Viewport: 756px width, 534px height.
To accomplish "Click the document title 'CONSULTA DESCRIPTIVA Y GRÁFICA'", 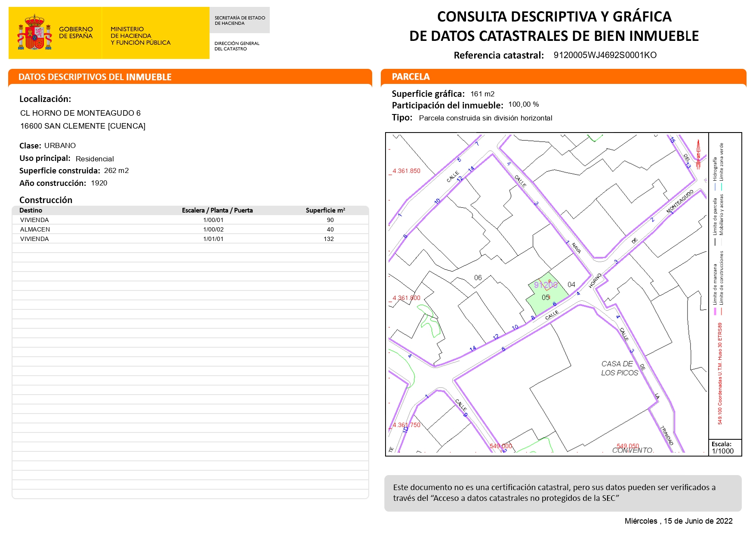I will [554, 16].
